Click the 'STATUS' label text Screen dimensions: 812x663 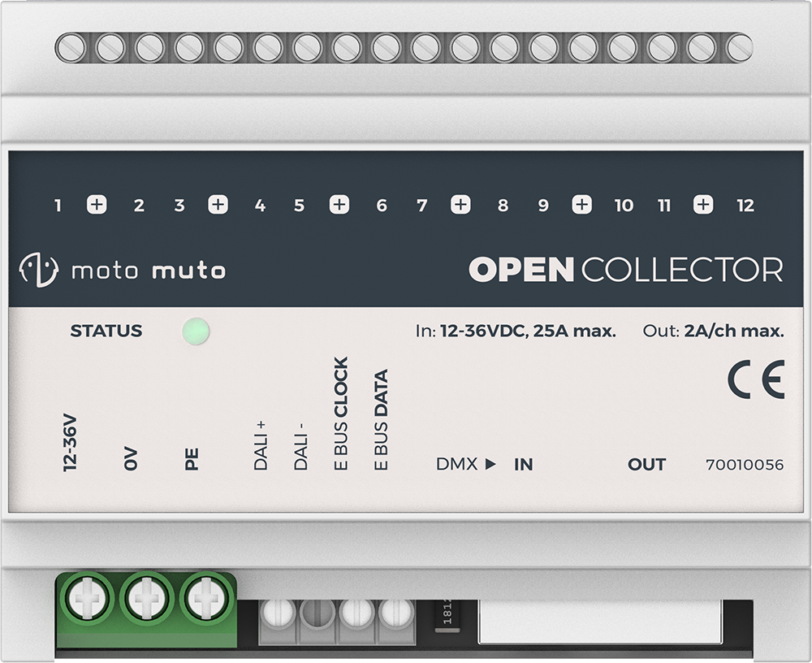pos(106,331)
